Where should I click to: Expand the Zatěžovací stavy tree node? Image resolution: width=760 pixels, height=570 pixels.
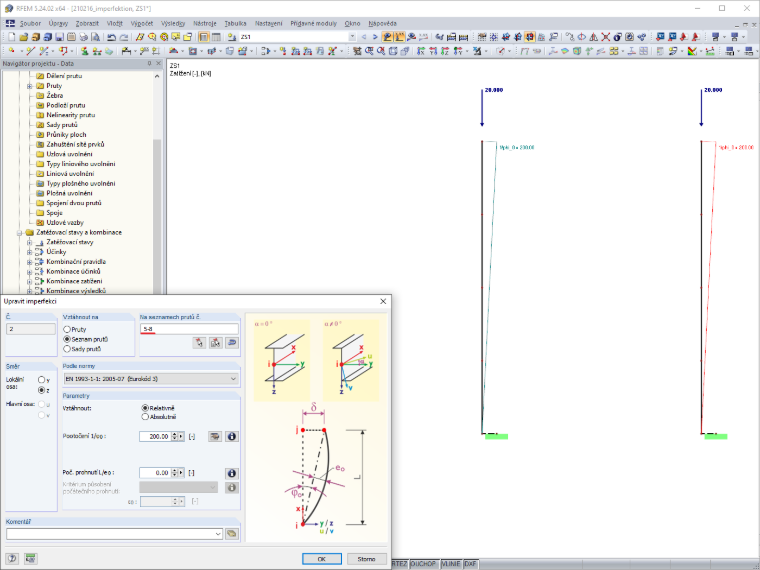pyautogui.click(x=30, y=242)
